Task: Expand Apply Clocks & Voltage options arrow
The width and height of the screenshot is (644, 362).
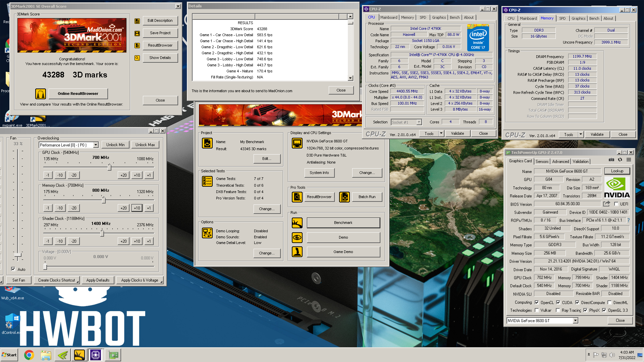Action: coord(161,282)
